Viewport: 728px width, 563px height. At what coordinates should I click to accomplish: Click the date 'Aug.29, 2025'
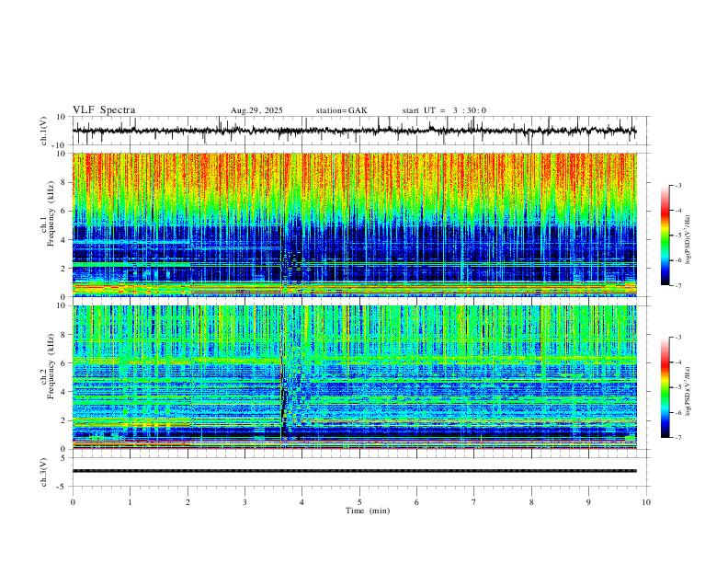(256, 110)
